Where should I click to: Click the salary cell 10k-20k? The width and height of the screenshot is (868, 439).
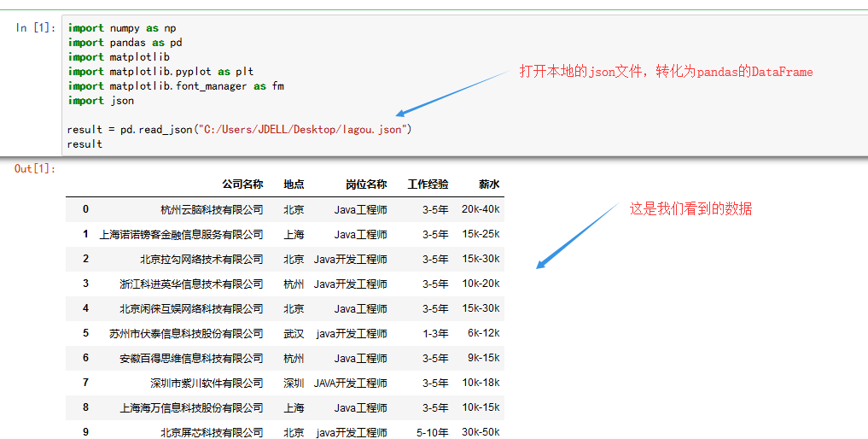coord(481,284)
